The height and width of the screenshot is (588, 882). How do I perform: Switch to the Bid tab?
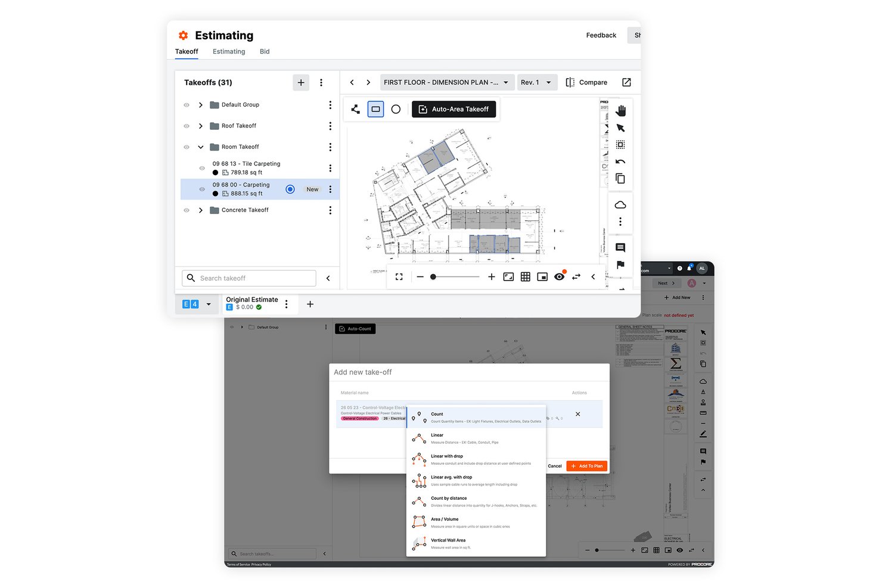pyautogui.click(x=265, y=52)
